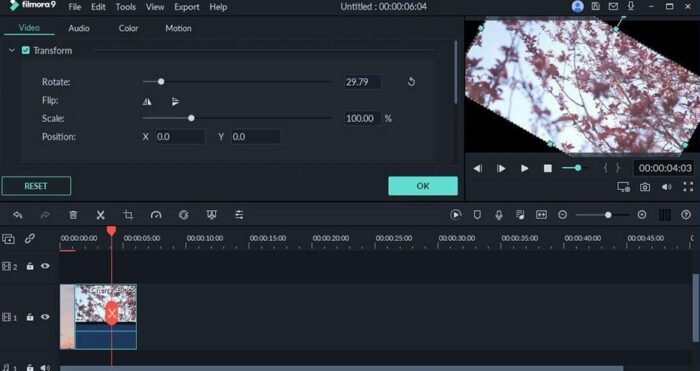Click the Redo arrow in timeline toolbar
700x371 pixels.
pyautogui.click(x=45, y=215)
